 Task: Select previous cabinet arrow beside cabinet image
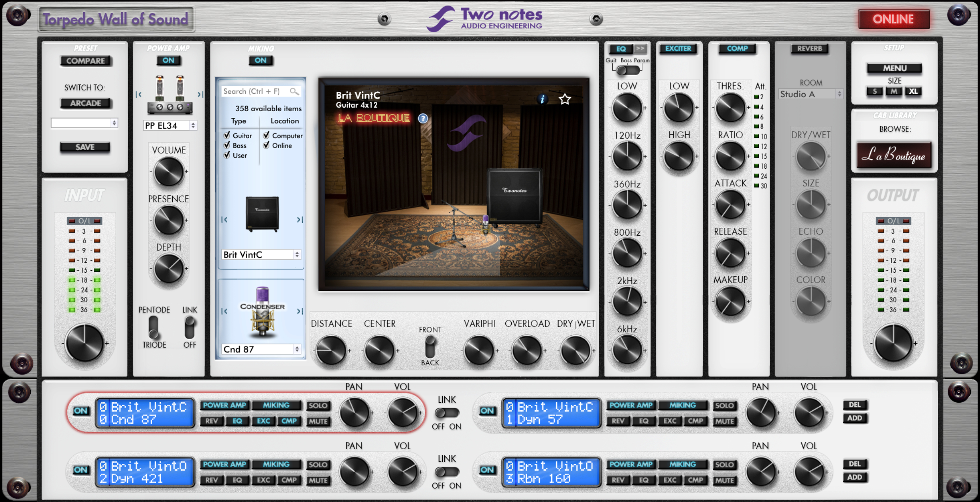[x=224, y=219]
